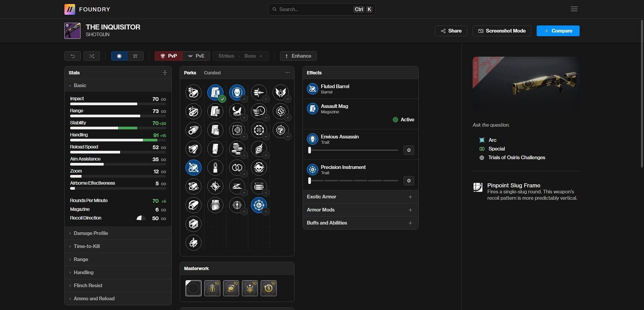
Task: Toggle PvP mode
Action: (168, 56)
